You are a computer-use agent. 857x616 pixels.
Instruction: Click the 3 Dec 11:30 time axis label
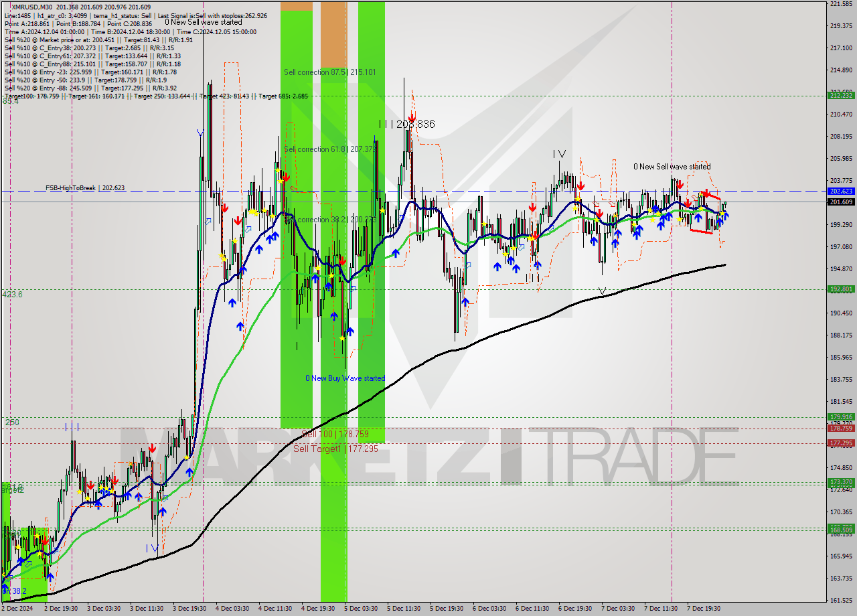pos(147,609)
